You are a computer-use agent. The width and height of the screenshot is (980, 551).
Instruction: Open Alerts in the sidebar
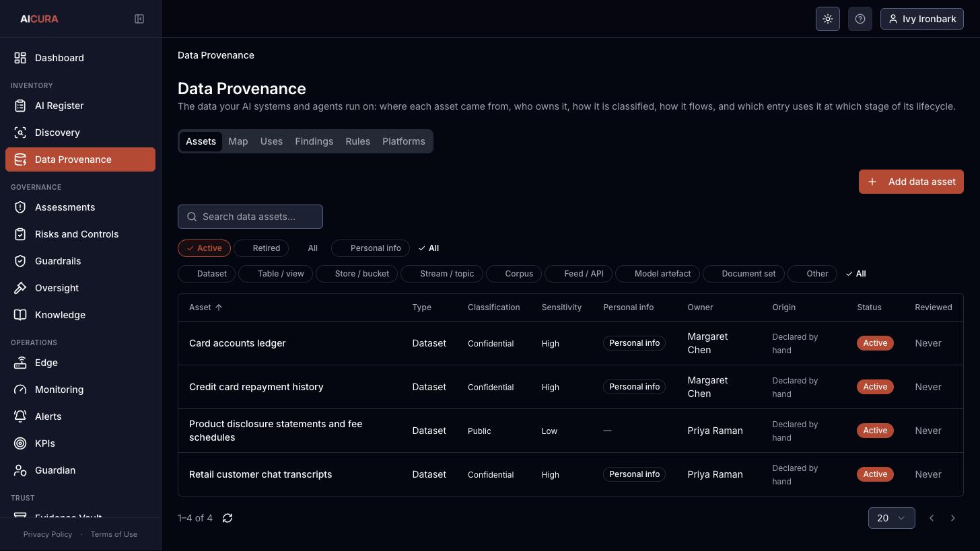80,416
